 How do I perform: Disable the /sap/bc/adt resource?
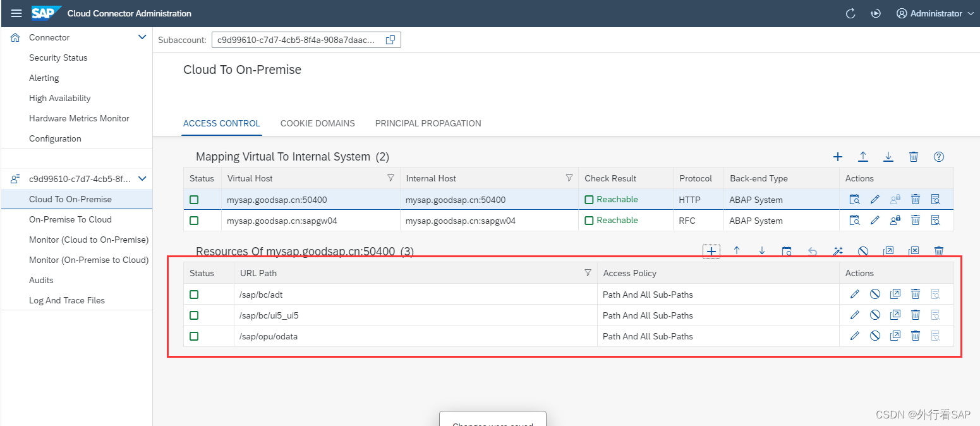coord(875,294)
